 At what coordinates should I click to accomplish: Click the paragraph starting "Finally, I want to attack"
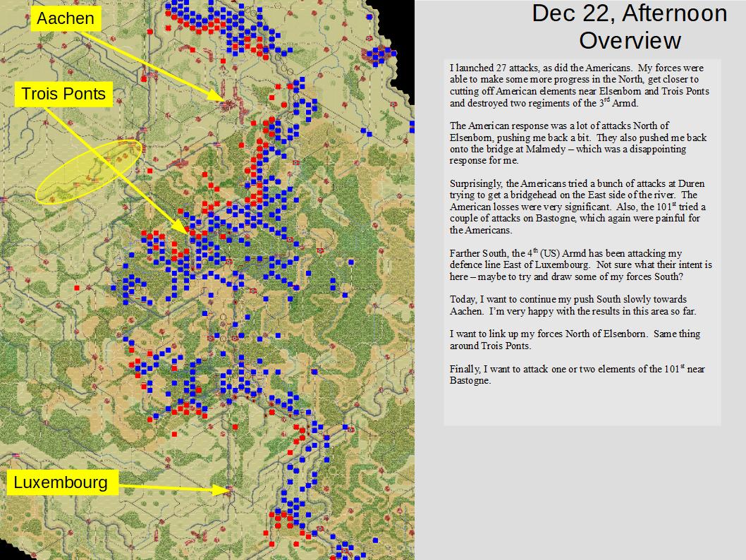(x=577, y=374)
